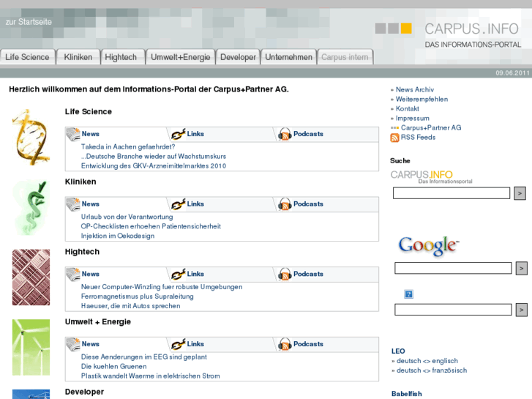Screen dimensions: 532x399
Task: Go to the Developer tab
Action: click(x=238, y=57)
